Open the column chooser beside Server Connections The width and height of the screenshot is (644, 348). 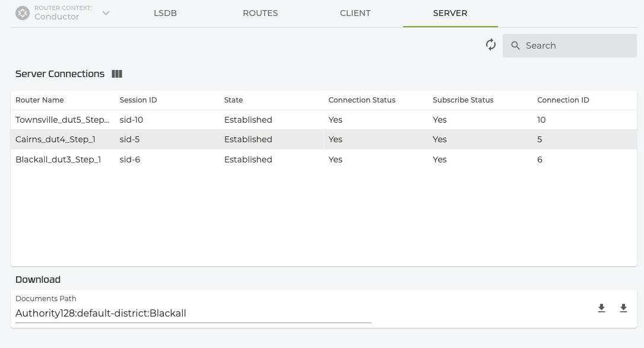pos(117,74)
